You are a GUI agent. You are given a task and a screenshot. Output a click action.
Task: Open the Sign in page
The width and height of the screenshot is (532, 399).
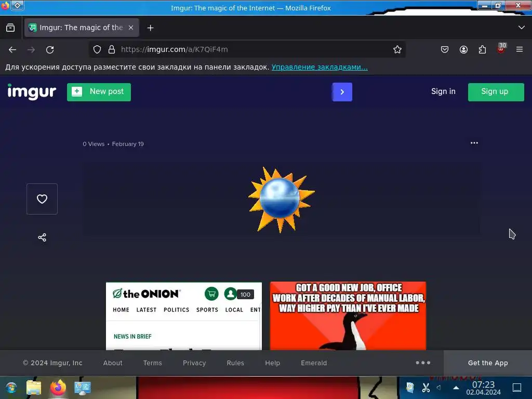443,91
